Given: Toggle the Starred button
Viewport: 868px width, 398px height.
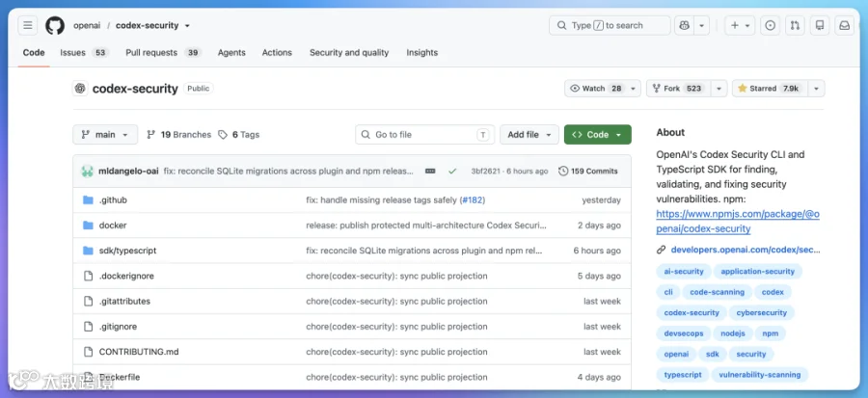Looking at the screenshot, I should 772,89.
